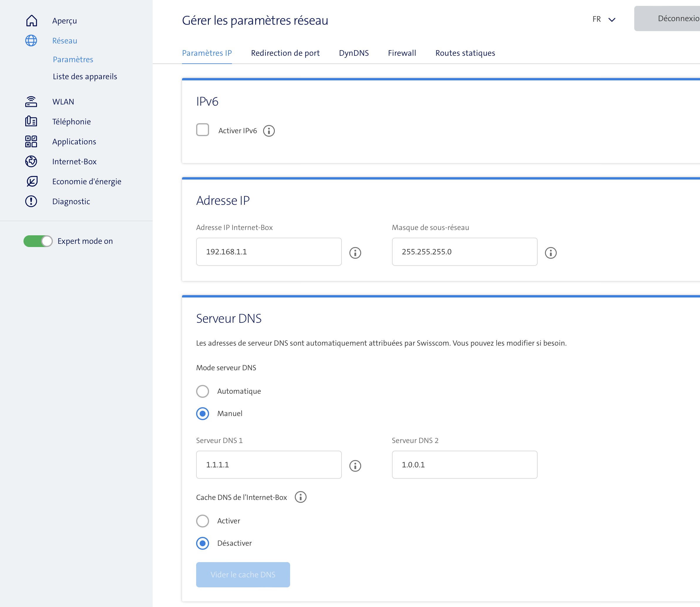Viewport: 700px width, 607px height.
Task: Show info for Masque de sous-réseau
Action: 551,253
